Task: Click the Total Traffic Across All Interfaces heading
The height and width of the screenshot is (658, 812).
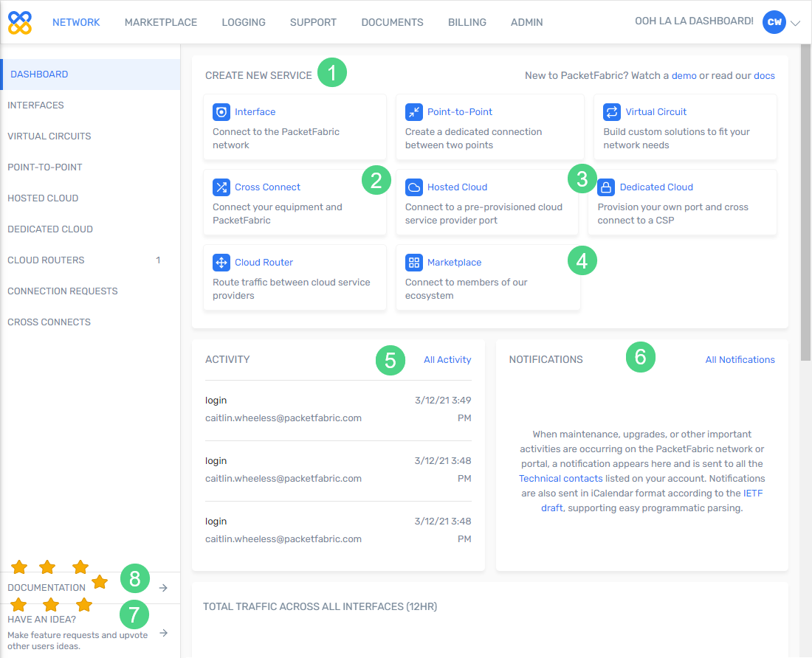Action: (320, 606)
